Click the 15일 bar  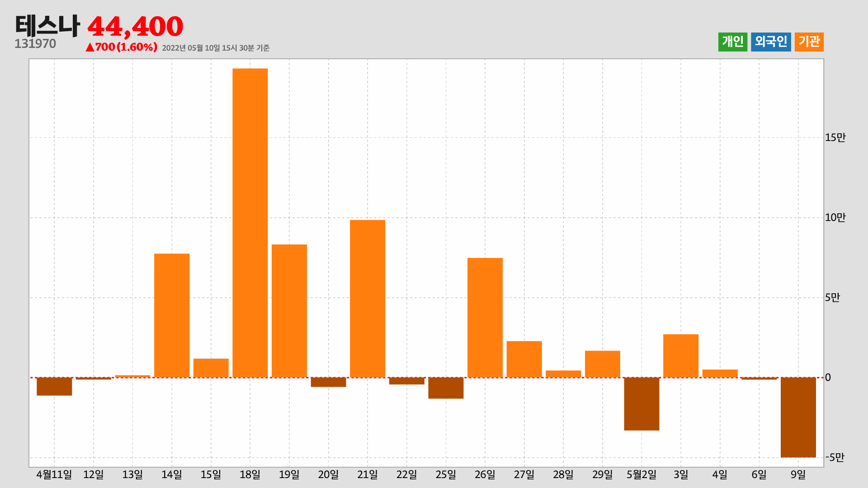tap(211, 368)
